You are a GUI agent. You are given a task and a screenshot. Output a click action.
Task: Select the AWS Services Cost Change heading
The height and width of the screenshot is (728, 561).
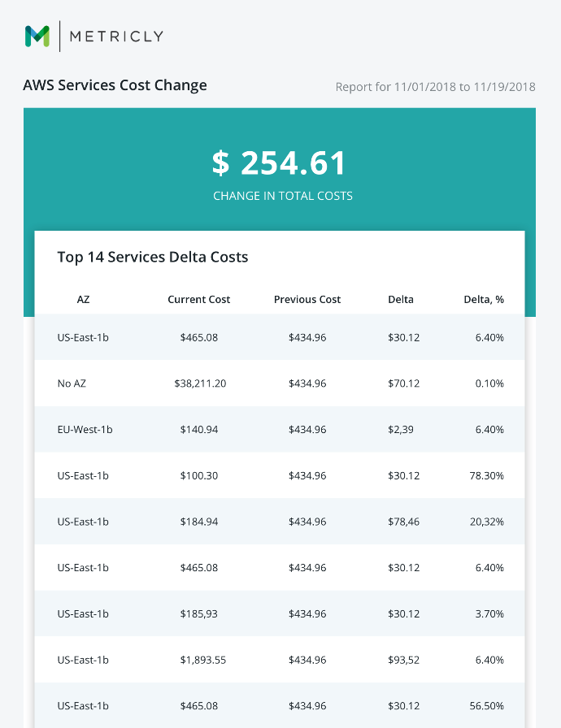point(115,85)
